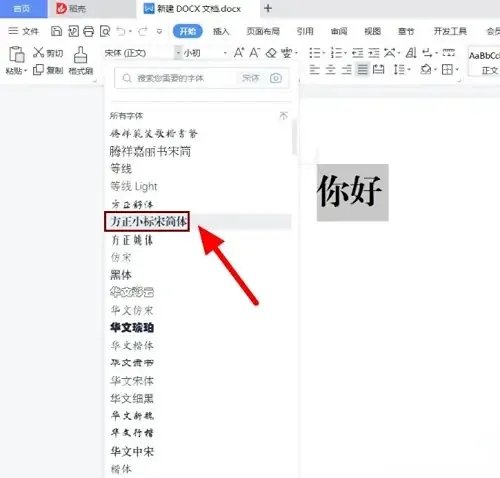Screen dimensions: 500x478
Task: Click the Paste (粘贴) clipboard icon
Action: point(16,54)
